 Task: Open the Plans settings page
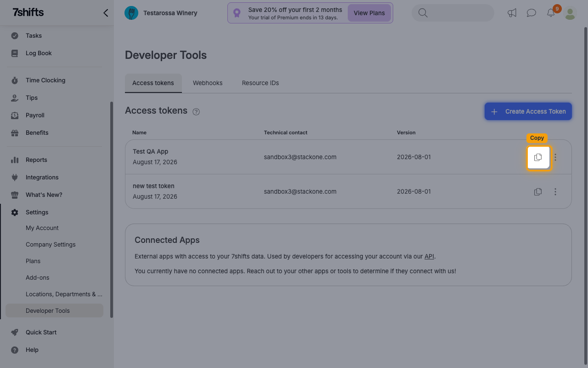(33, 261)
